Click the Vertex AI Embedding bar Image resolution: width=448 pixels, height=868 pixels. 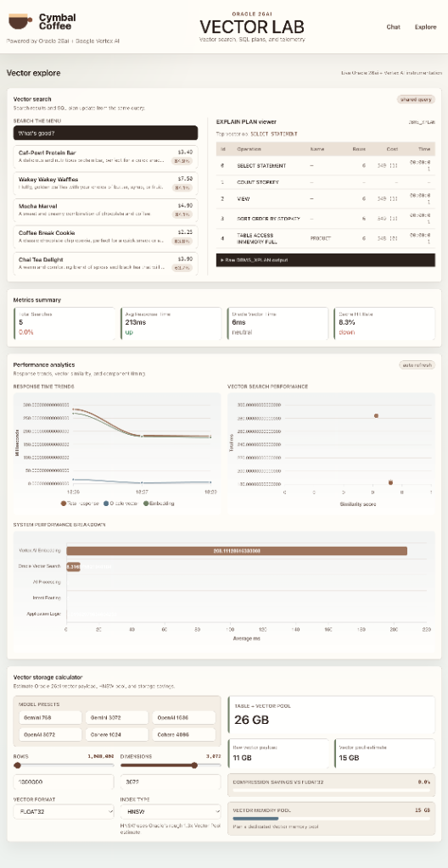237,551
